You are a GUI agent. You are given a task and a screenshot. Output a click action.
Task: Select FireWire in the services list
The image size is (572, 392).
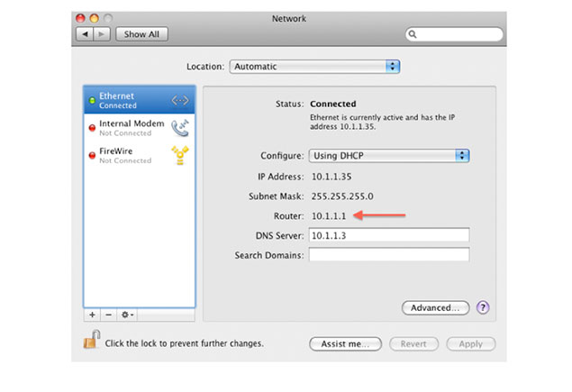coord(126,155)
